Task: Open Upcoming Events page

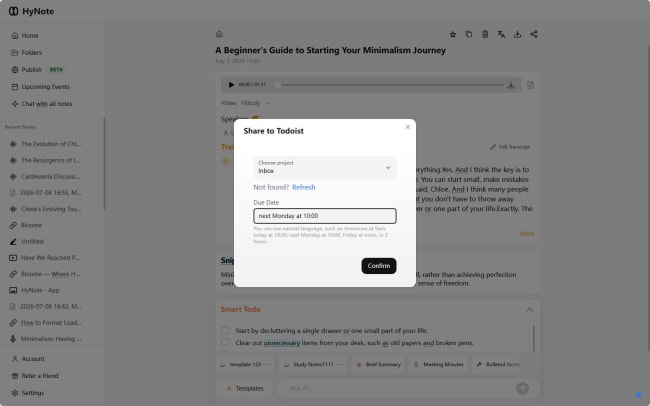Action: [41, 87]
